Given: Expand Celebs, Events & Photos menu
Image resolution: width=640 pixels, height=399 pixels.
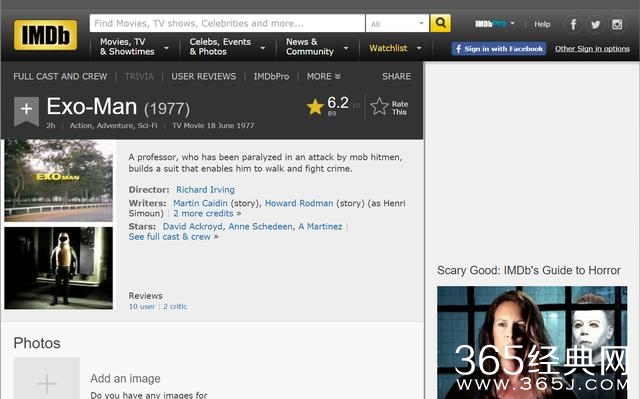Looking at the screenshot, I should pos(227,47).
